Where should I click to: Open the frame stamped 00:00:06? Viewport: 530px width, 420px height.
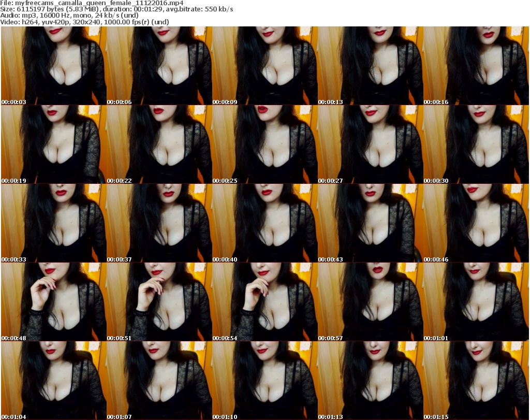click(159, 66)
